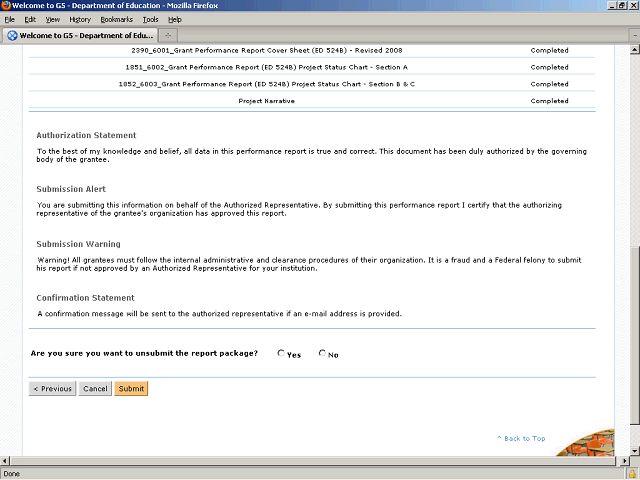The width and height of the screenshot is (640, 480).
Task: Click the Done status bar text
Action: pos(11,474)
